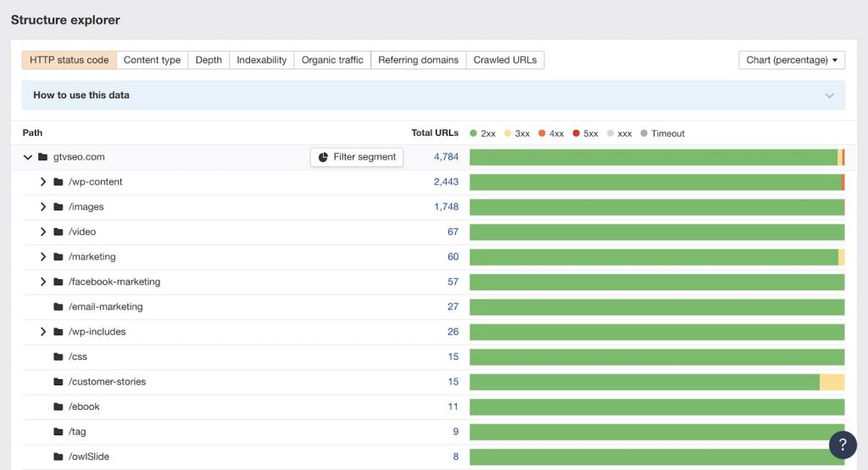
Task: Click the help question mark button
Action: point(843,445)
